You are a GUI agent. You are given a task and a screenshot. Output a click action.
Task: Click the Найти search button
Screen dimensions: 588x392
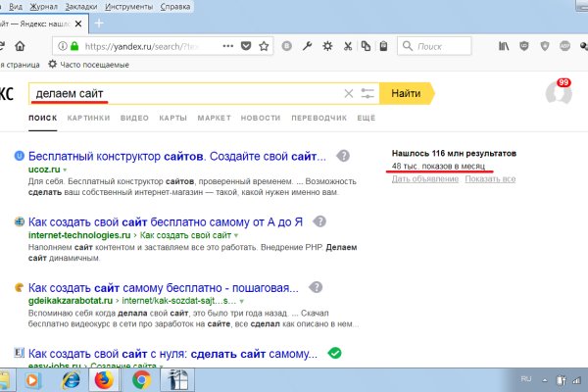[405, 93]
